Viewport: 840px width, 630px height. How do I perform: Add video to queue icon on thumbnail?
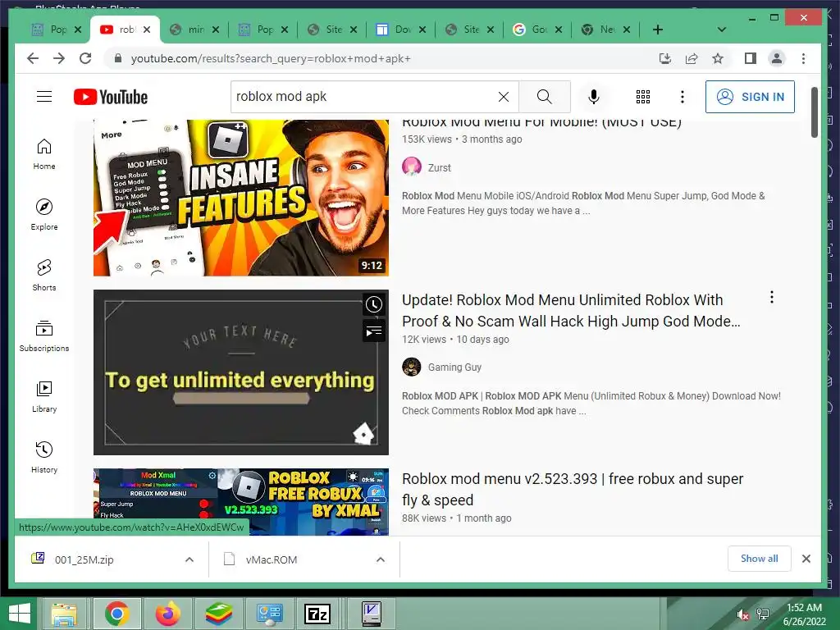[x=374, y=331]
